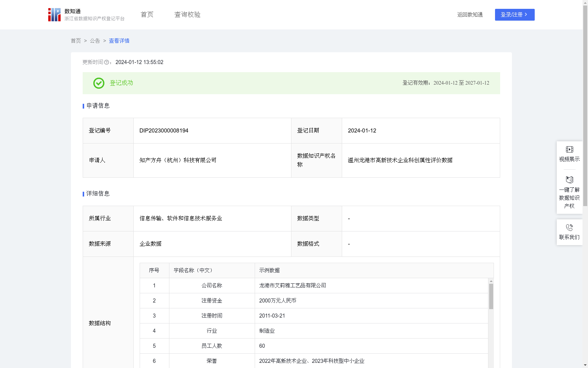This screenshot has height=368, width=588.
Task: Click the 查看详情 breadcrumb item
Action: point(119,41)
